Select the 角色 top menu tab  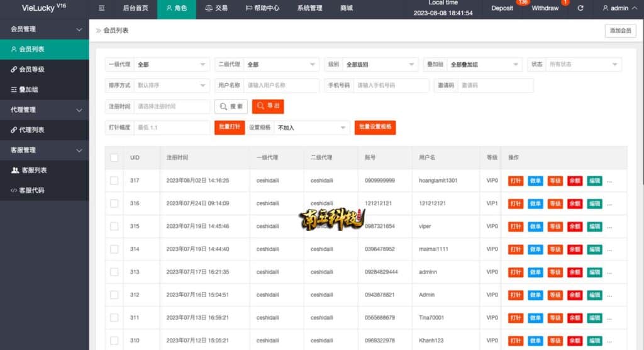177,8
